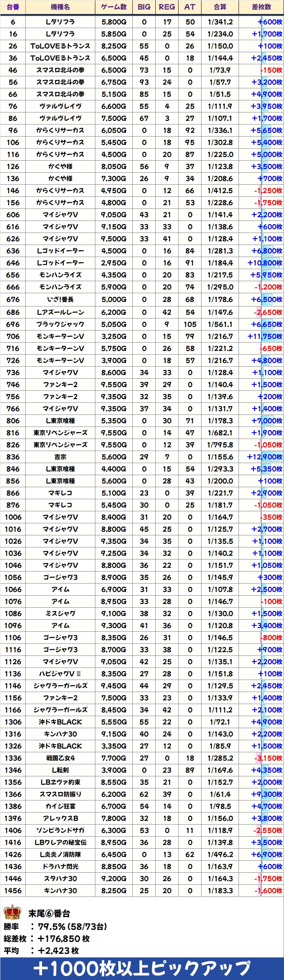This screenshot has height=980, width=284.
Task: Click the ゾンビランドサガ machine name
Action: tap(60, 830)
